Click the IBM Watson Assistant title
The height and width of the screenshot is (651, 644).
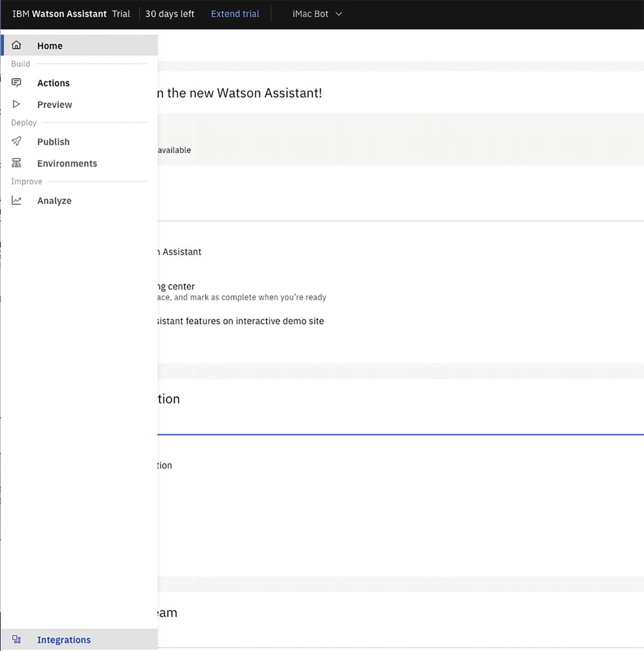[59, 14]
